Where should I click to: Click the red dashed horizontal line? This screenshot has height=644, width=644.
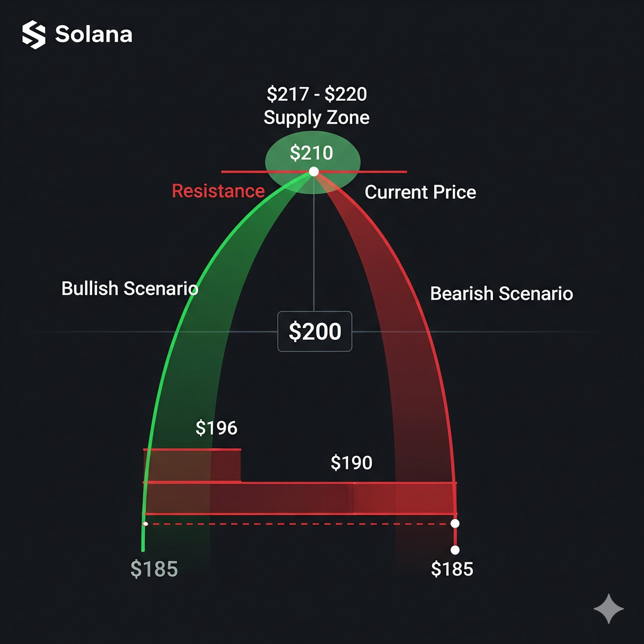click(302, 524)
